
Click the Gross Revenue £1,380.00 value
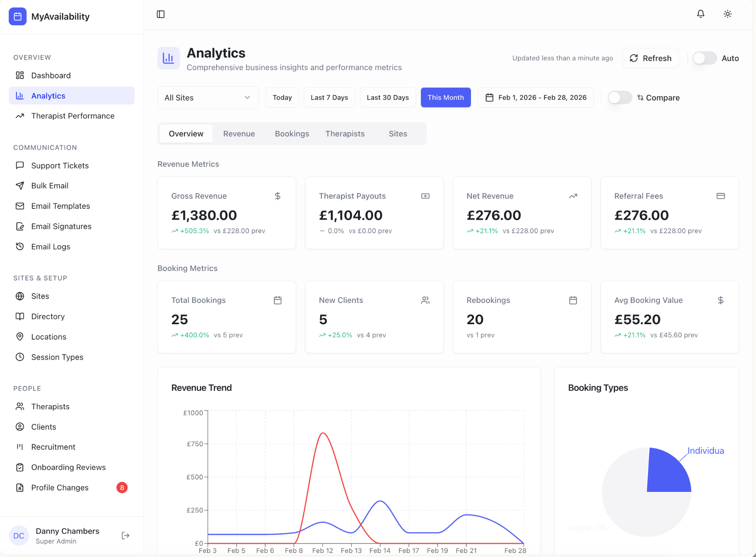point(204,215)
